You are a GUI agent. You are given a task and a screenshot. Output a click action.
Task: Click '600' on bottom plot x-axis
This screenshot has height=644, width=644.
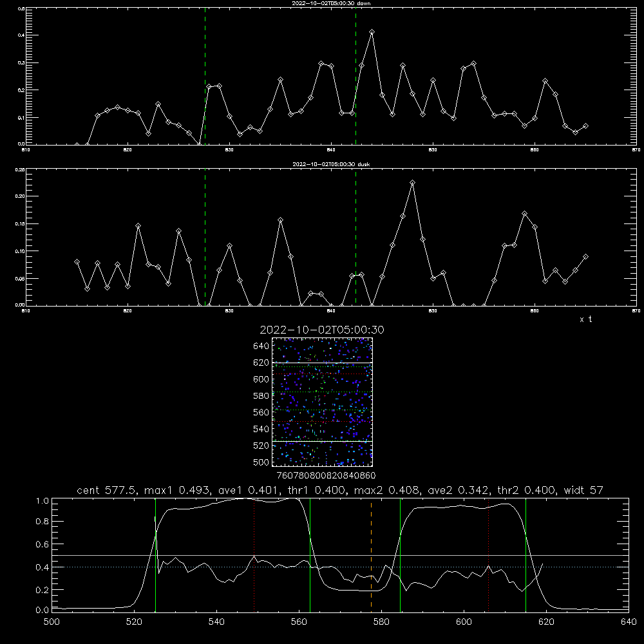pyautogui.click(x=464, y=621)
